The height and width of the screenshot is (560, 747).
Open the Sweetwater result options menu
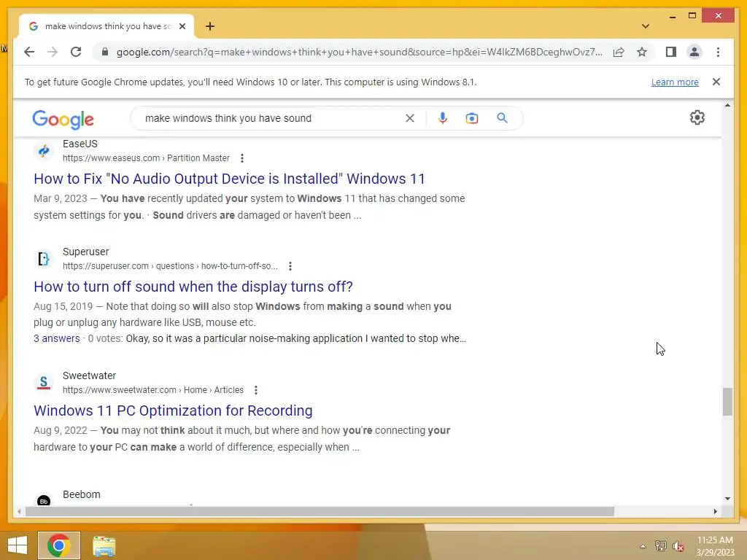[256, 390]
